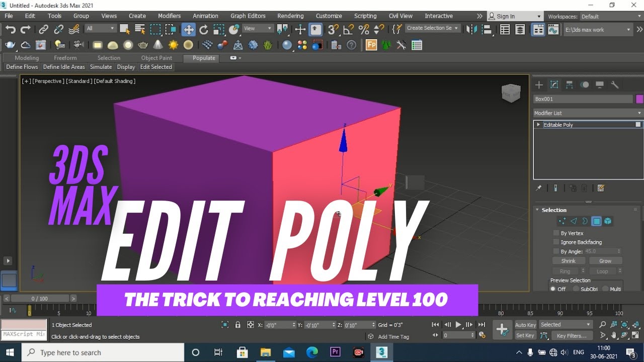Activate the Select and Scale tool
Screen dimensions: 644x362
click(x=219, y=30)
